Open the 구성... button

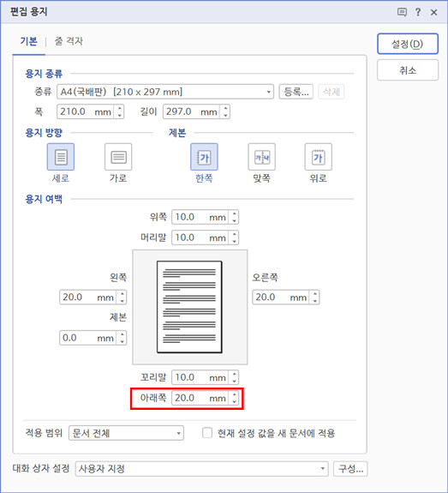click(350, 469)
